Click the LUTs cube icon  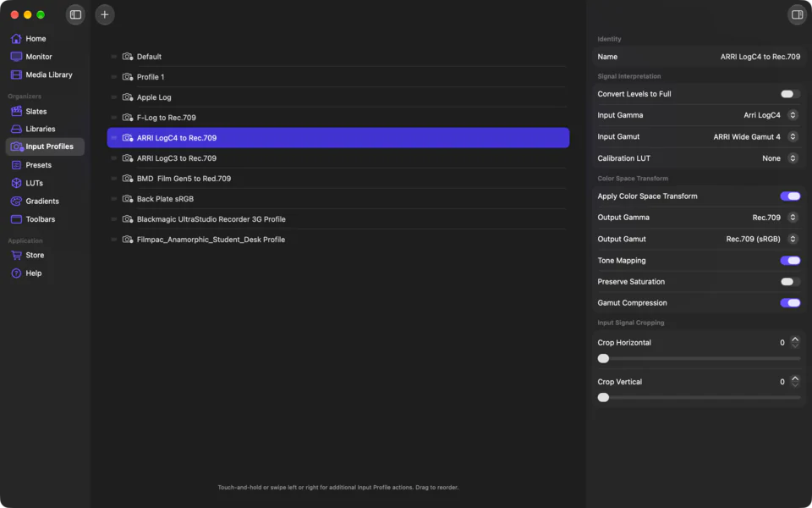coord(17,183)
